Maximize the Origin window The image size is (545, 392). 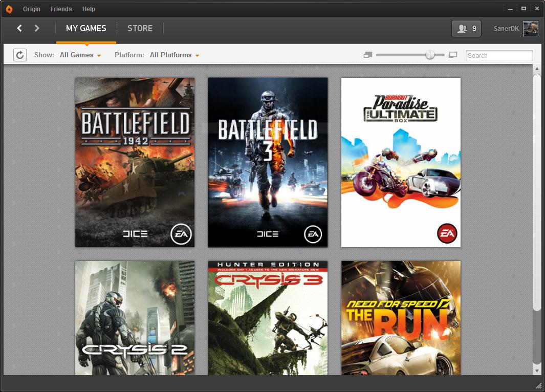(524, 9)
